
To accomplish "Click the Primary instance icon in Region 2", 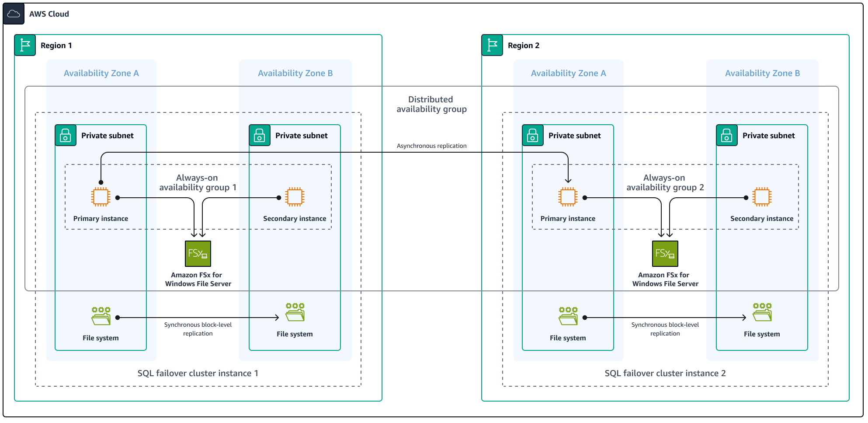I will tap(568, 196).
